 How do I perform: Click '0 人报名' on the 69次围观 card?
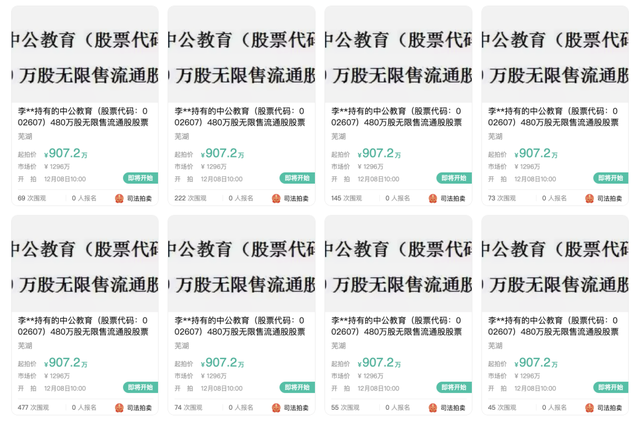tap(84, 198)
